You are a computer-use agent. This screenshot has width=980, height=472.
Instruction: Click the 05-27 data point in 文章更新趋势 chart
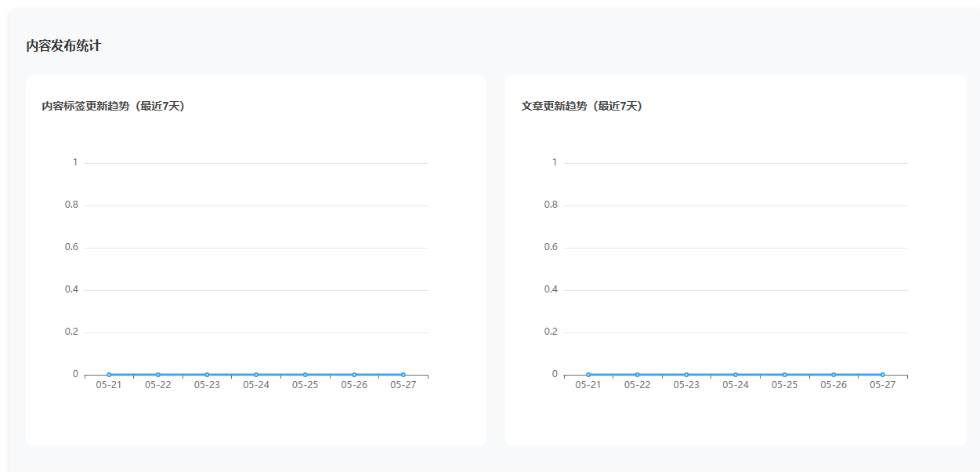(x=883, y=375)
